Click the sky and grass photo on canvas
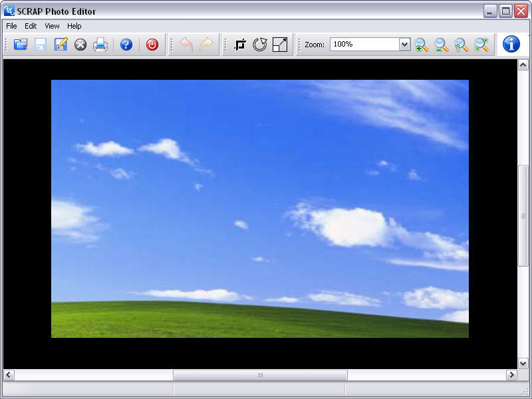The image size is (532, 399). [x=260, y=209]
